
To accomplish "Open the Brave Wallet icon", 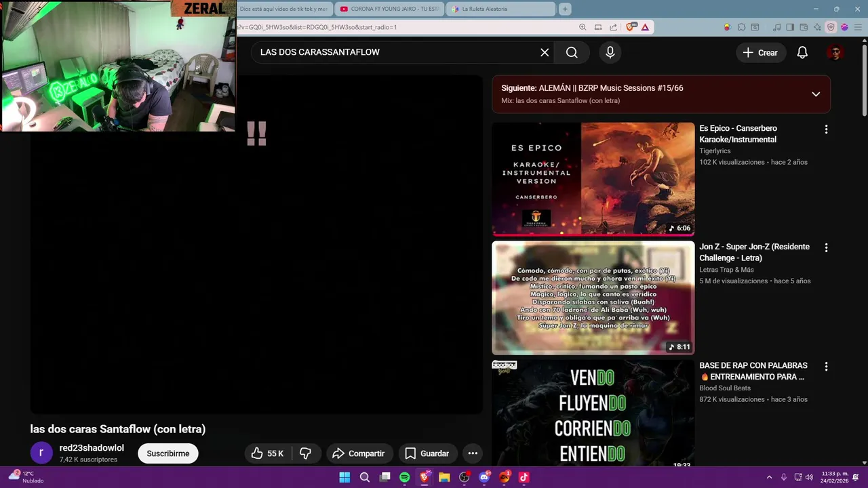I will (804, 27).
